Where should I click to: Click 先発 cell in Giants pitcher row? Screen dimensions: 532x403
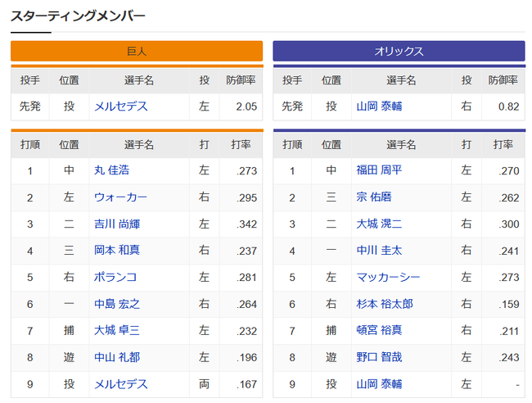point(29,106)
